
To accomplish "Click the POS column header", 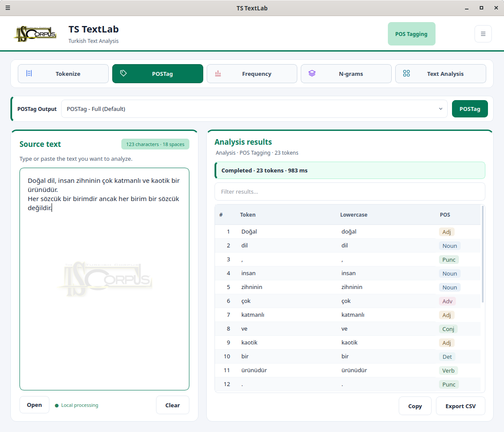I will (x=445, y=215).
